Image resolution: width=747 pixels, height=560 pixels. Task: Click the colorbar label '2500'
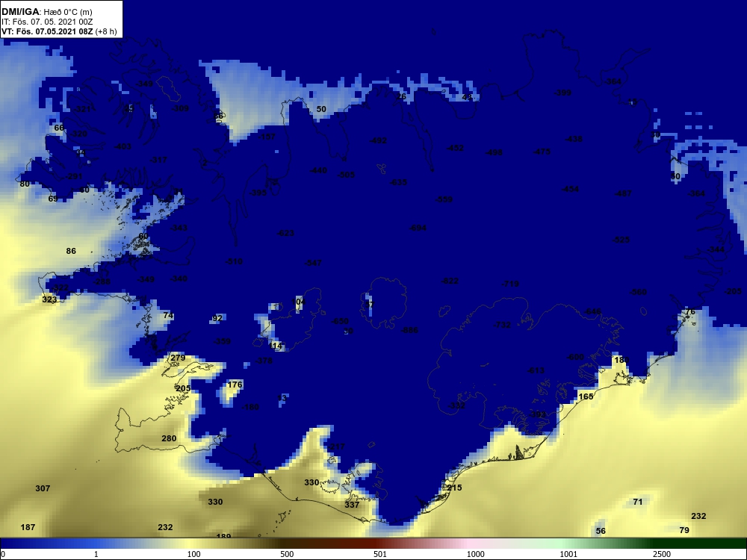click(662, 554)
